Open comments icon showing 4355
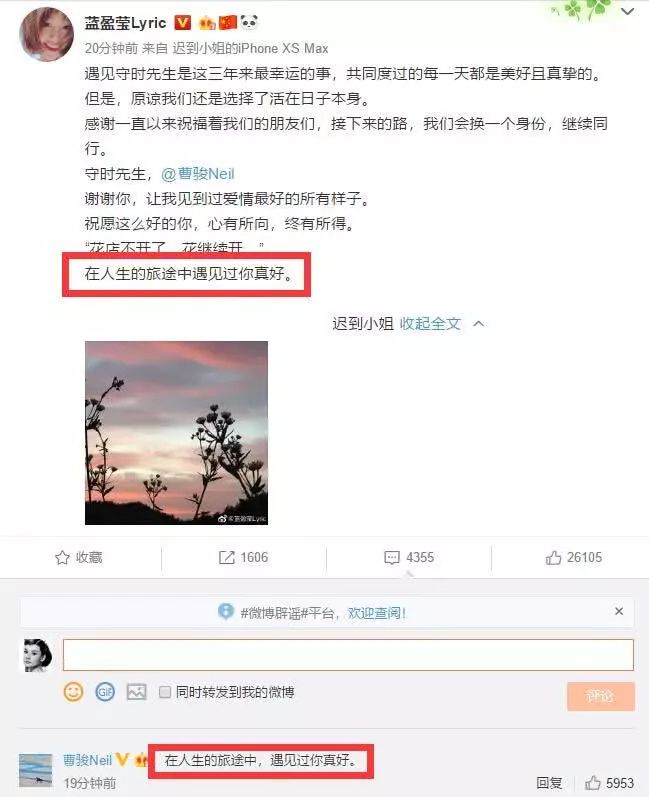This screenshot has width=649, height=797. point(392,558)
